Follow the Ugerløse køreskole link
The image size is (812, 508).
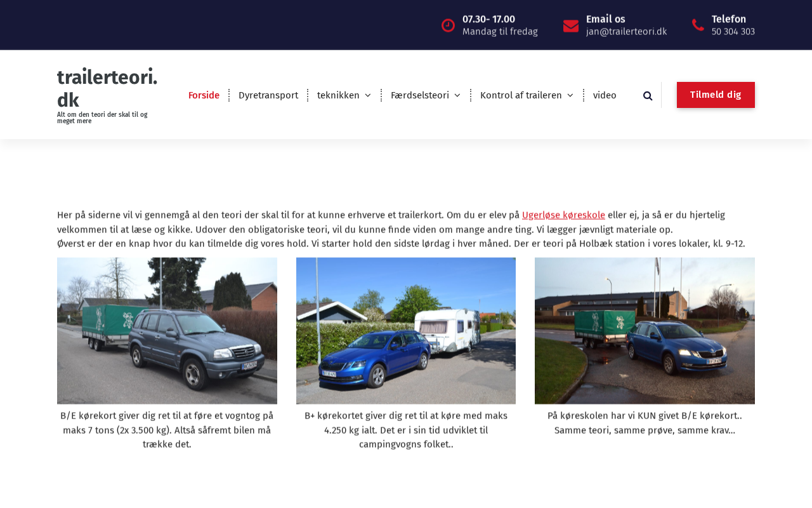563,215
